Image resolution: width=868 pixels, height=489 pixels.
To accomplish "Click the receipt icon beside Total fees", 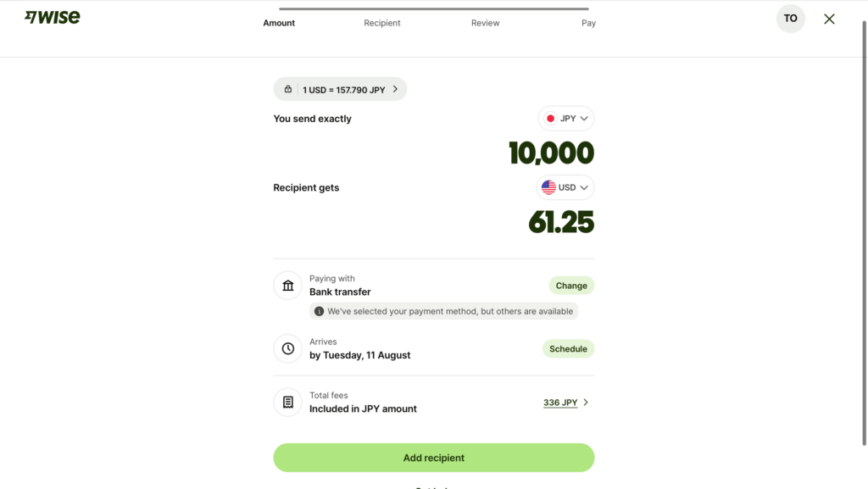I will [288, 403].
